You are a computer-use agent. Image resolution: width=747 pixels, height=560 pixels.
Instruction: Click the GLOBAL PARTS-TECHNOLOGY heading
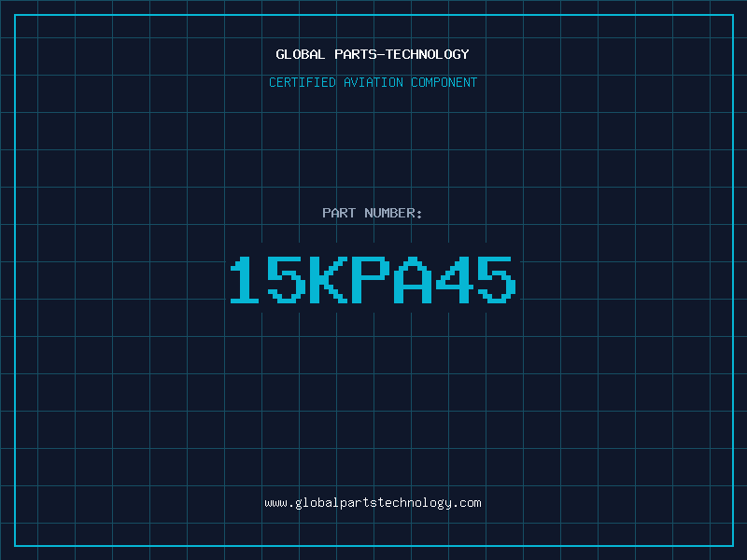373,54
